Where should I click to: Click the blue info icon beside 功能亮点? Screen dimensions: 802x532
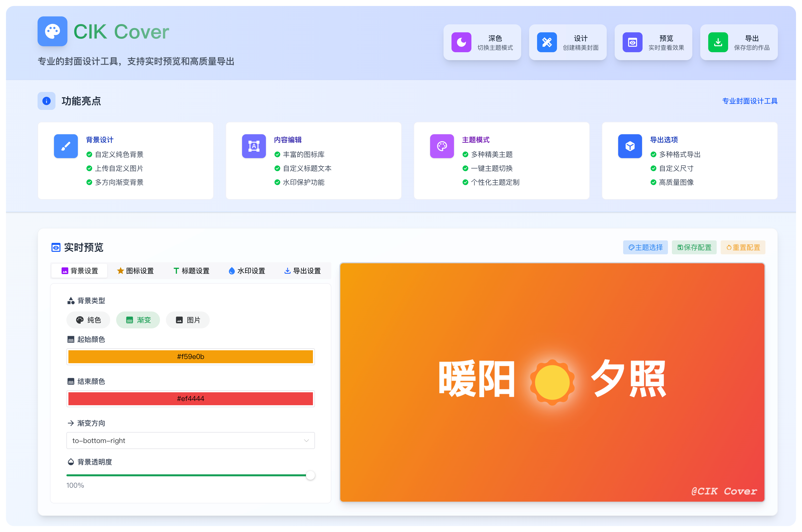pos(47,101)
